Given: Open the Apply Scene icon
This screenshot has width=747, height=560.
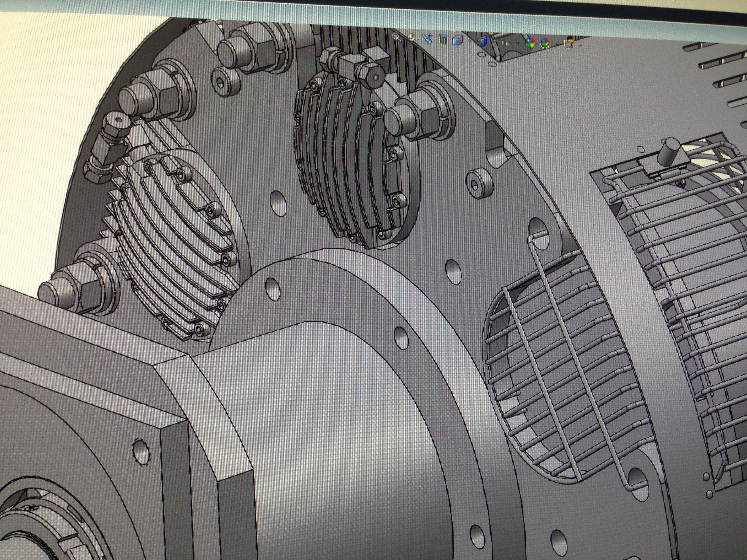Looking at the screenshot, I should coord(545,43).
